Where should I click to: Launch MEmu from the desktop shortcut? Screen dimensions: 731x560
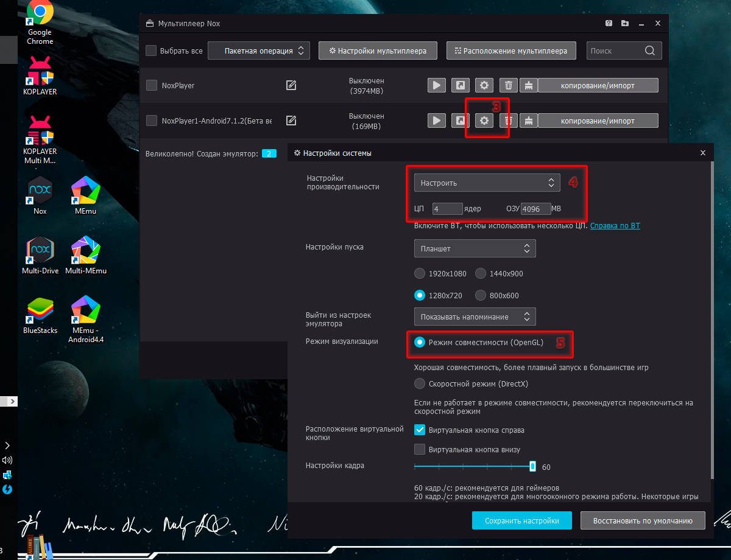tap(86, 196)
